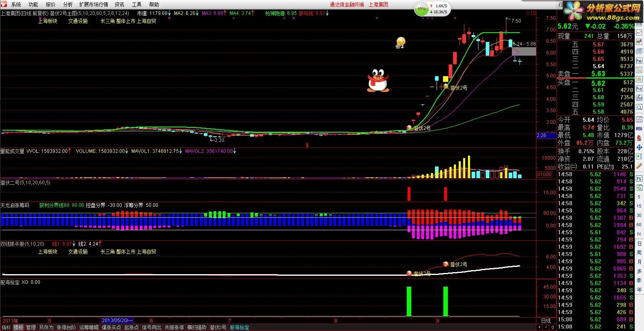
Task: Click the 管理 bottom tab
Action: [x=31, y=327]
